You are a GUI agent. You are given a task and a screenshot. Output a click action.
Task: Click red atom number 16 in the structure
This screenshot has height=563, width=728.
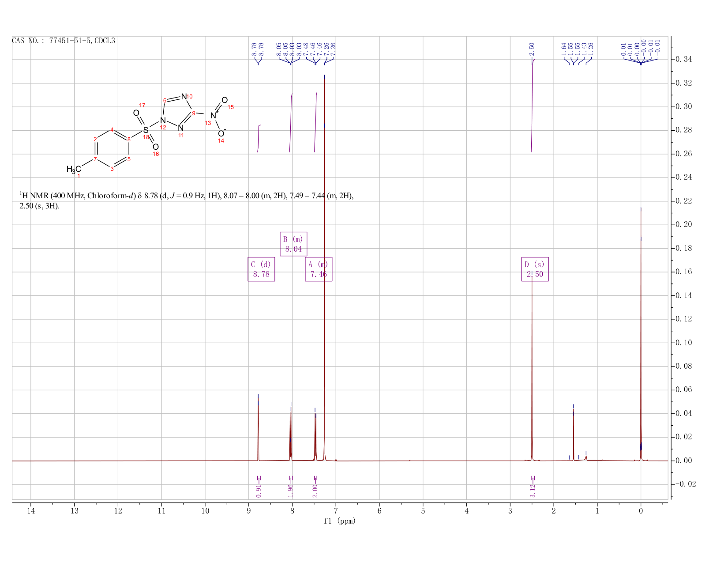click(x=156, y=154)
